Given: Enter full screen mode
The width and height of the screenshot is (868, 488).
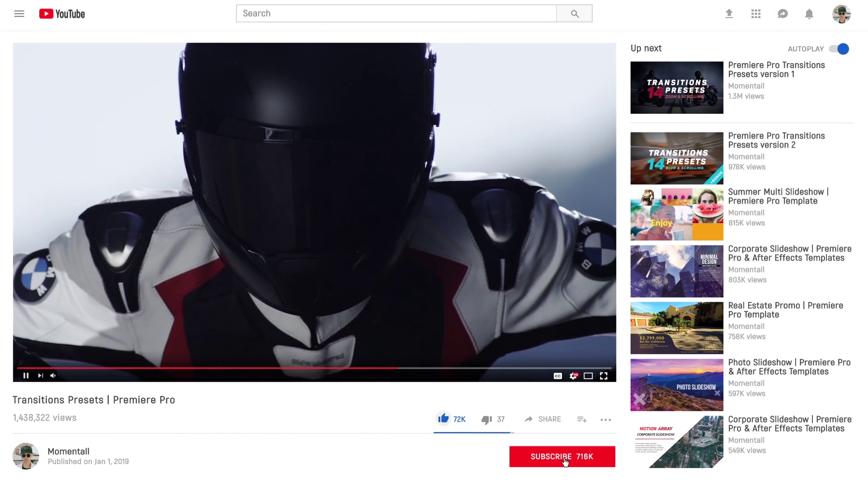Looking at the screenshot, I should [x=604, y=376].
